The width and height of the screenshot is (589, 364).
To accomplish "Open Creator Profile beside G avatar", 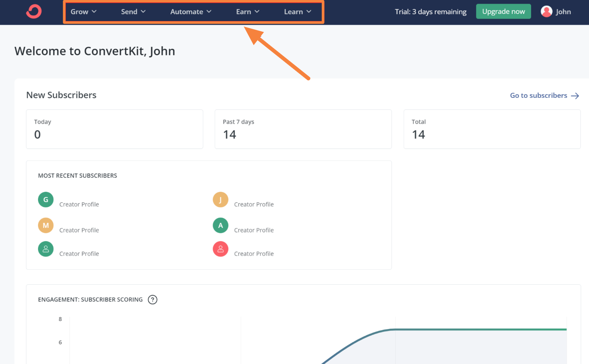I will point(79,204).
